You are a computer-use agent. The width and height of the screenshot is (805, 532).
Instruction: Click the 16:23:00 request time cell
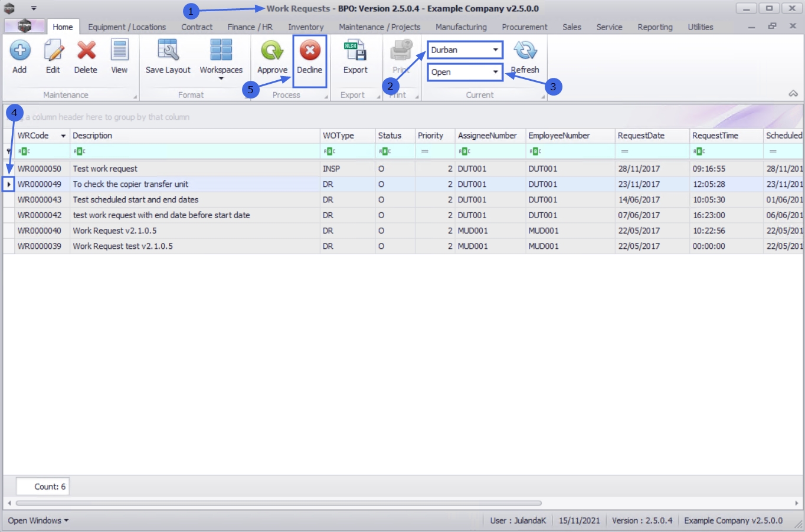[x=727, y=215]
